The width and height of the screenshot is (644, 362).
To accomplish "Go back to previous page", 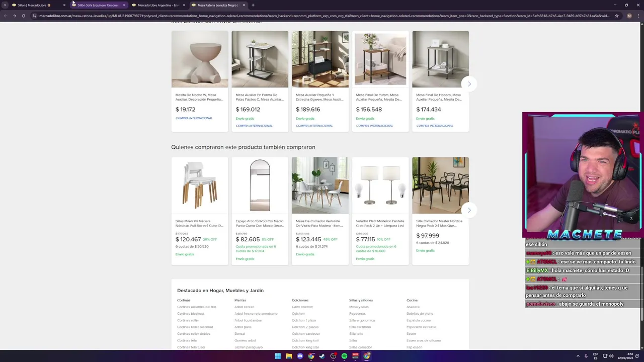I will (x=5, y=16).
